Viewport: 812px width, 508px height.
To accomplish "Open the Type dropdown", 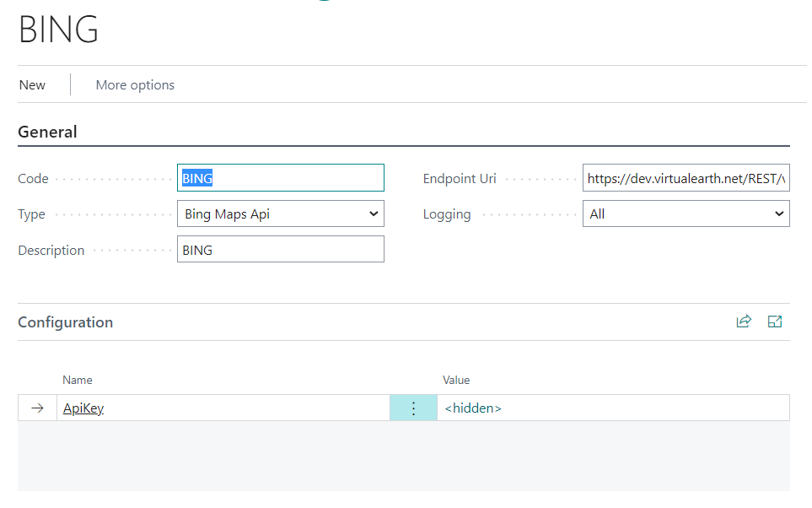I will click(281, 213).
